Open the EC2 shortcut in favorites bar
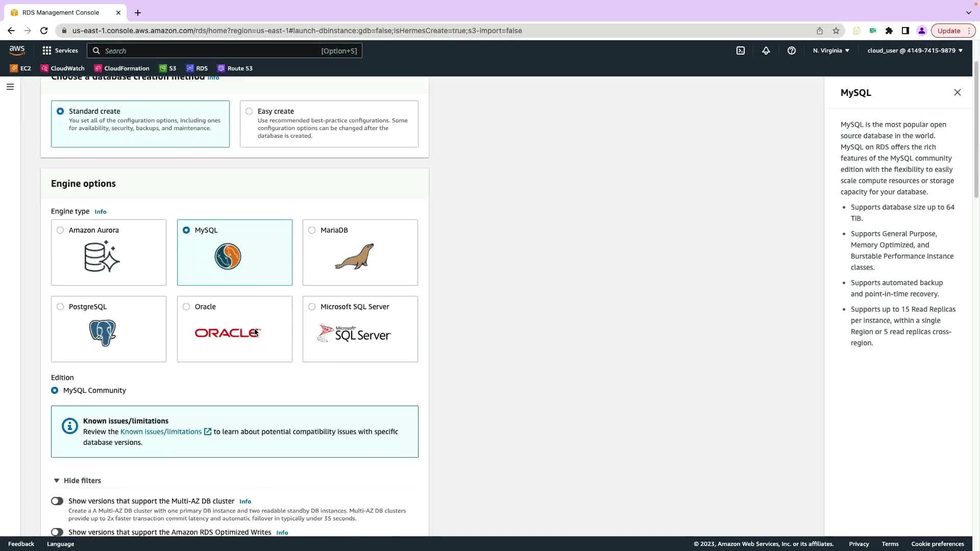This screenshot has width=980, height=551. tap(20, 68)
